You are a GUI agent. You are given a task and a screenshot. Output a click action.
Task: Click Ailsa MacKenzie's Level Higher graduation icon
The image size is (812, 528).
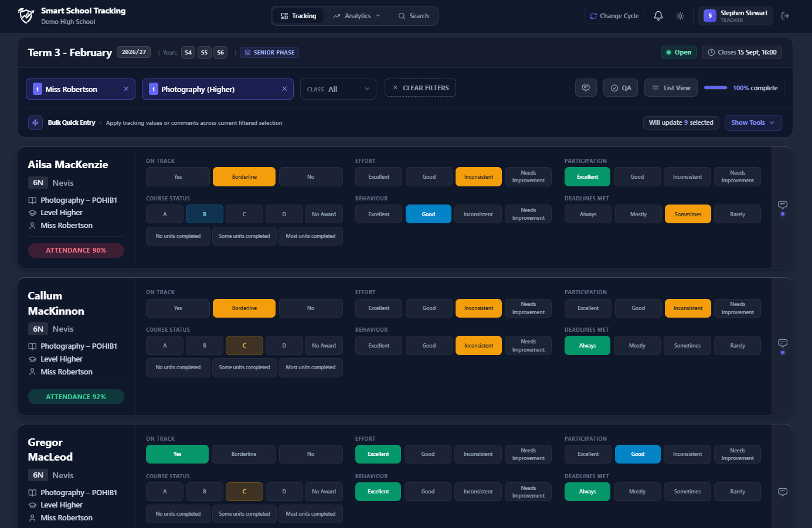[x=32, y=213]
